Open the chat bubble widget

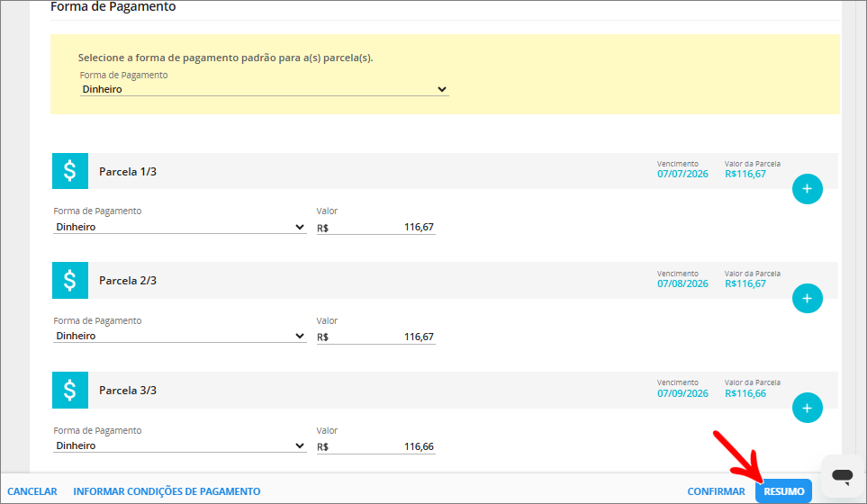(x=842, y=476)
